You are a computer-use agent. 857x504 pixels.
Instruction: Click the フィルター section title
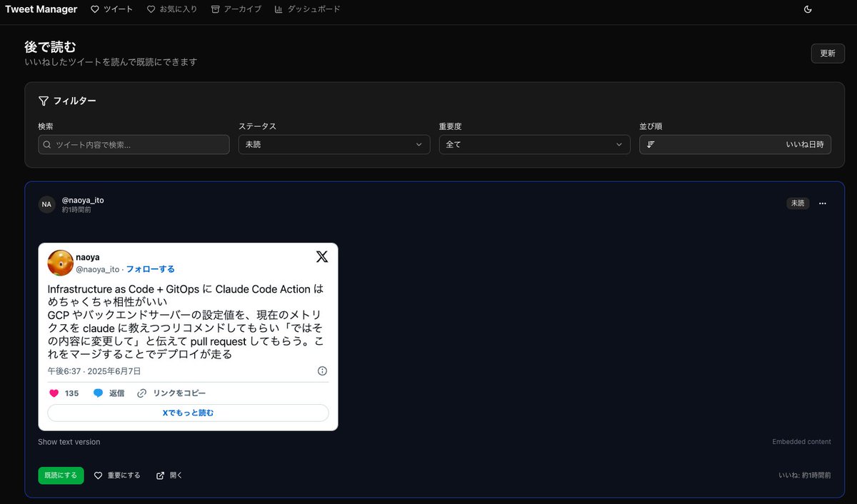tap(75, 101)
